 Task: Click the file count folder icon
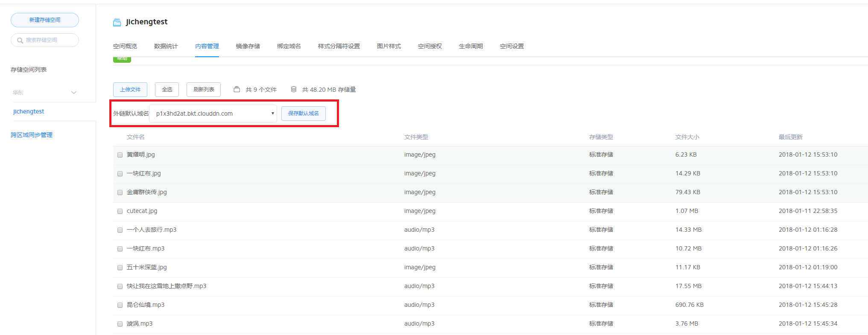(x=237, y=89)
